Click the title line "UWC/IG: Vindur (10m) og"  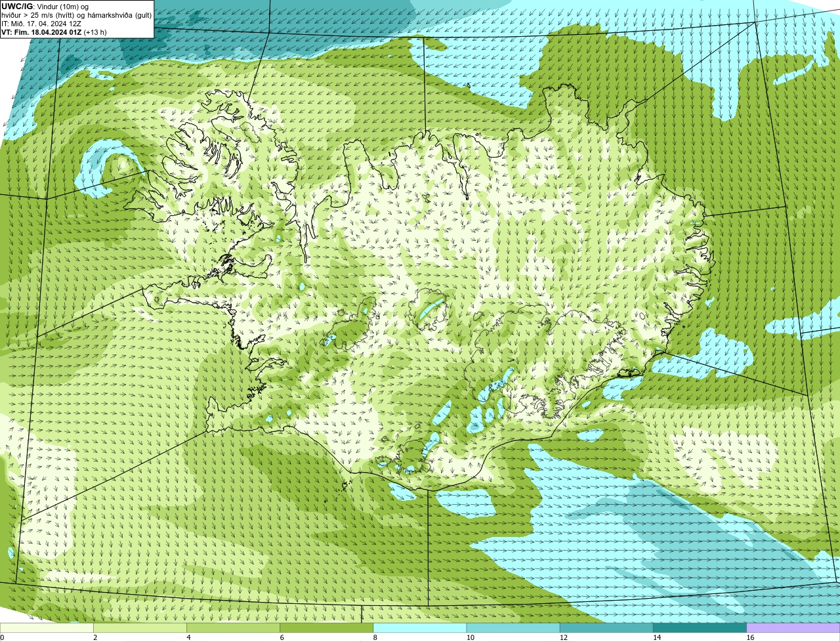45,7
